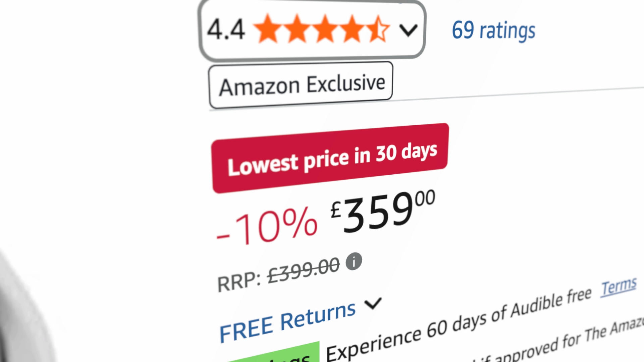Viewport: 644px width, 362px height.
Task: Click the Amazon Exclusive badge
Action: click(301, 85)
